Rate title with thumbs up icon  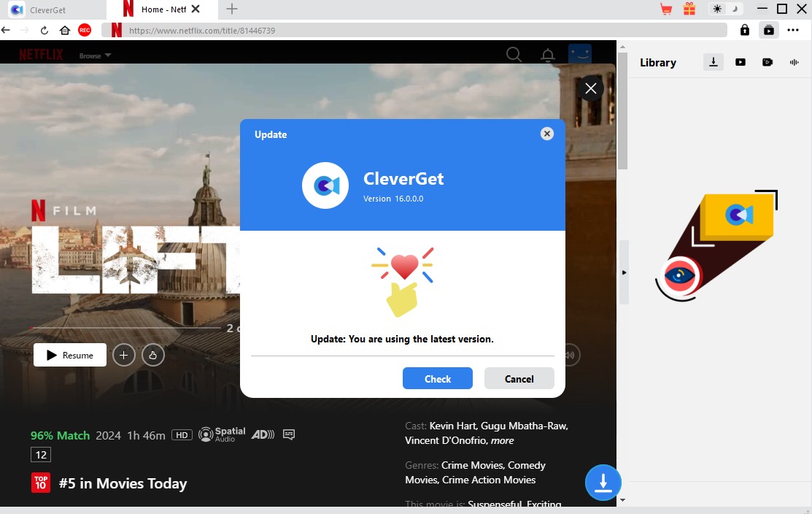[152, 355]
